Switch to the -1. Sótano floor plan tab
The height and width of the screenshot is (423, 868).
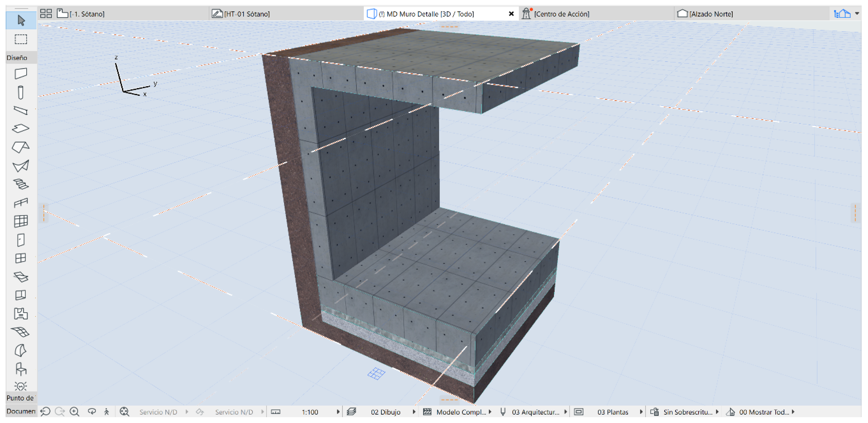pyautogui.click(x=87, y=14)
